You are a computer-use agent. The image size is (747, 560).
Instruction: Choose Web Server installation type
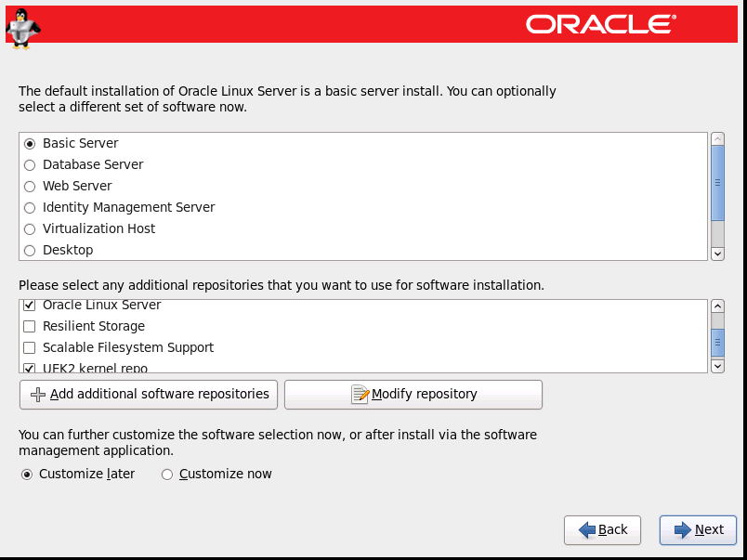click(30, 187)
